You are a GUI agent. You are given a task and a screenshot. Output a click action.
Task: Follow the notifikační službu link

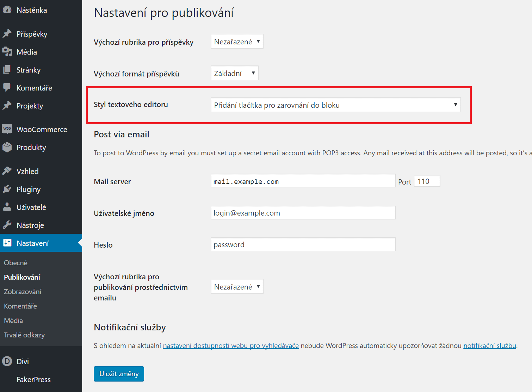(490, 346)
